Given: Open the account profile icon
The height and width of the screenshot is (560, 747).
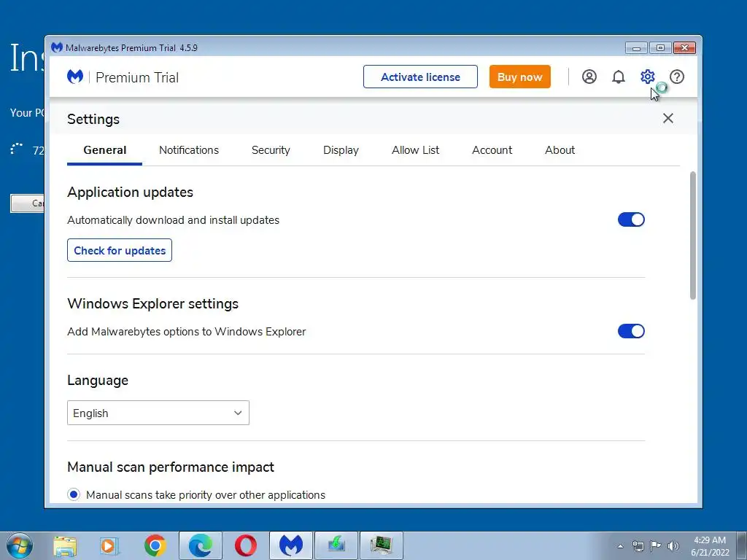Looking at the screenshot, I should pos(589,77).
